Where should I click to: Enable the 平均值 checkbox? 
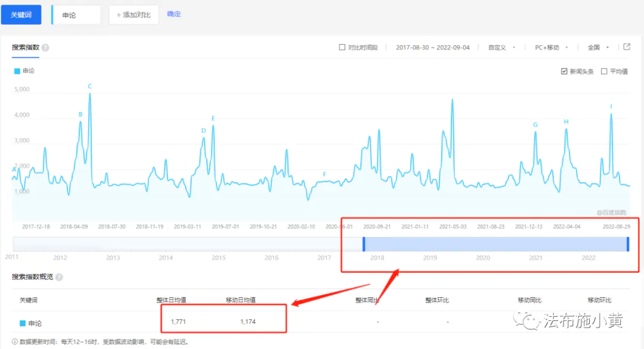604,71
